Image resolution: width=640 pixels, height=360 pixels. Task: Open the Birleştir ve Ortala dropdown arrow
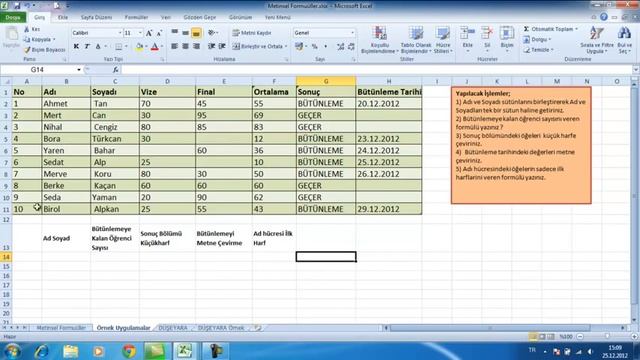[286, 47]
